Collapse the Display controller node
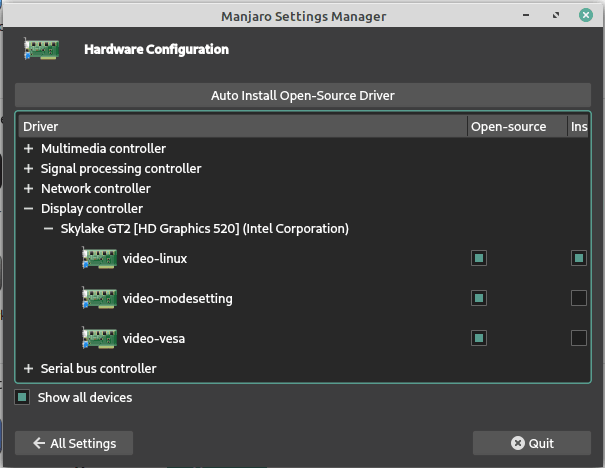Viewport: 605px width, 468px height. (29, 209)
